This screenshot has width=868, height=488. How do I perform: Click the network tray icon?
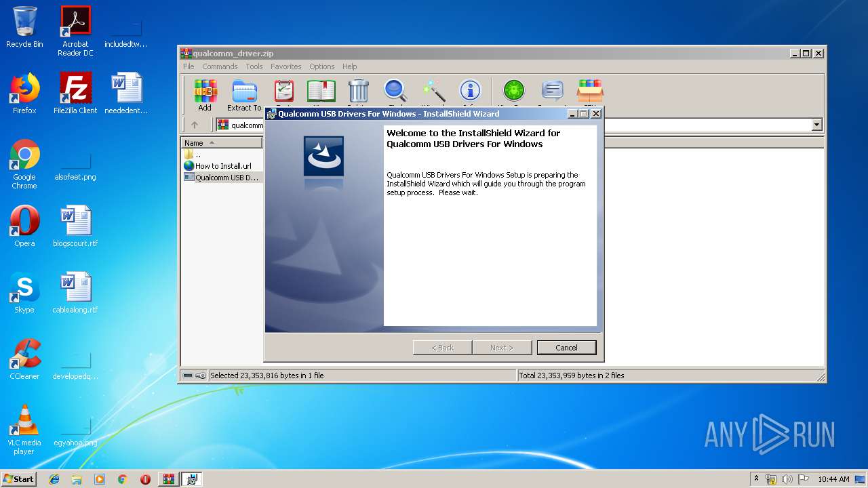coord(771,479)
